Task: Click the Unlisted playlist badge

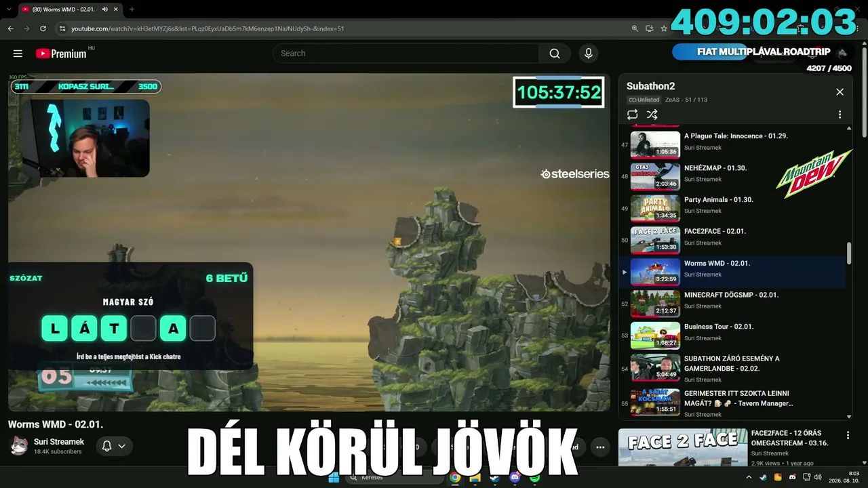Action: pyautogui.click(x=644, y=100)
